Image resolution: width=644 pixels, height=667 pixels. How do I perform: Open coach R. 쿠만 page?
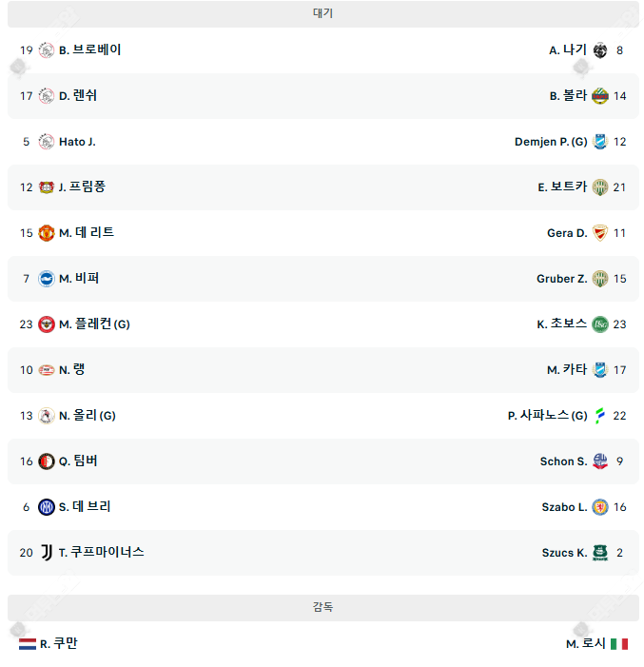click(59, 644)
